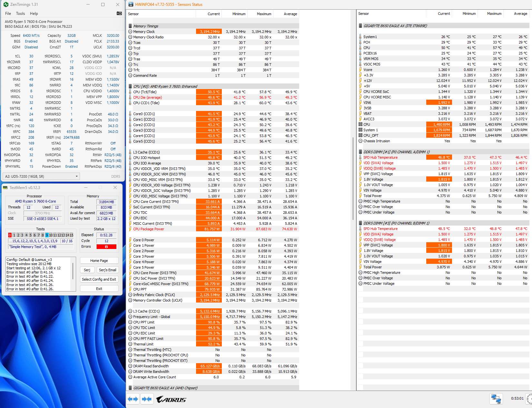Click the PMIC High Temperature icon under DIMM #1
This screenshot has width=532, height=408.
[360, 201]
